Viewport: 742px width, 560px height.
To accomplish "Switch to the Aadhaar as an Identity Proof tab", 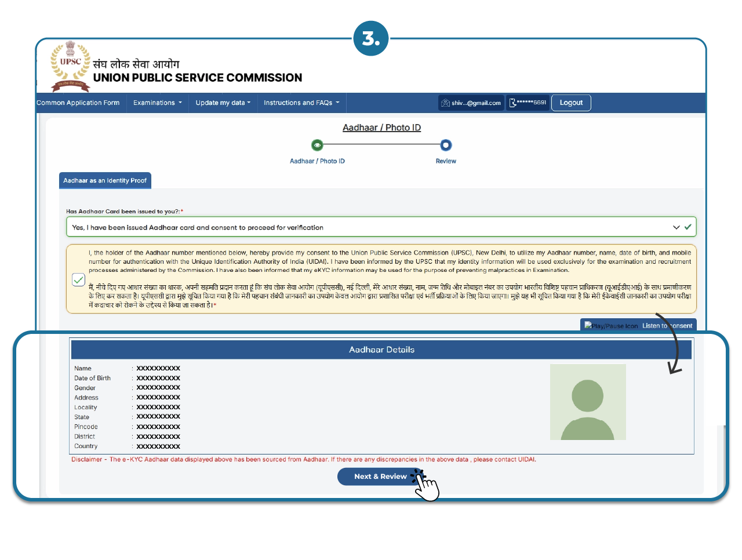I will click(x=105, y=180).
